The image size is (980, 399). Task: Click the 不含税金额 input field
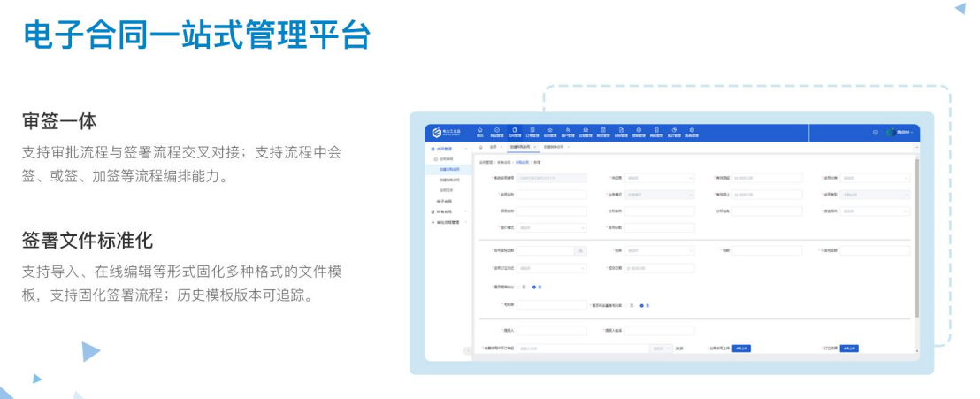coord(875,250)
